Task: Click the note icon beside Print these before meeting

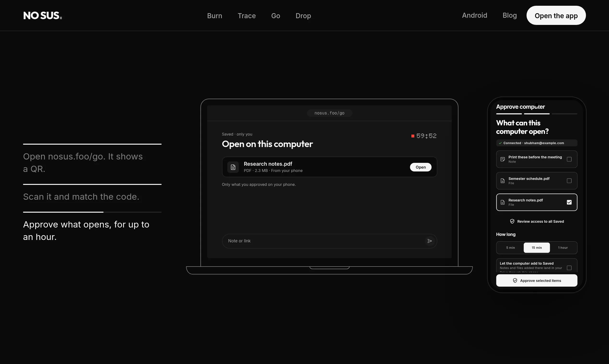Action: 503,159
